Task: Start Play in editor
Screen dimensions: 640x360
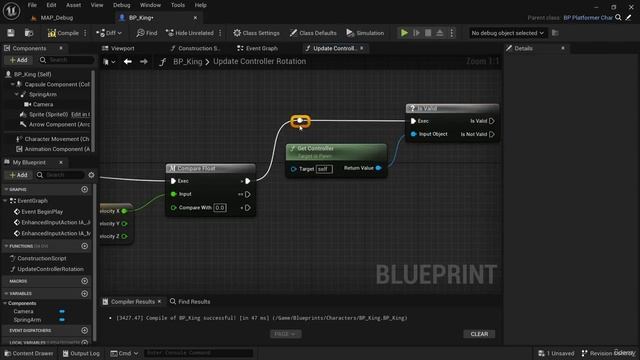Action: (x=404, y=33)
